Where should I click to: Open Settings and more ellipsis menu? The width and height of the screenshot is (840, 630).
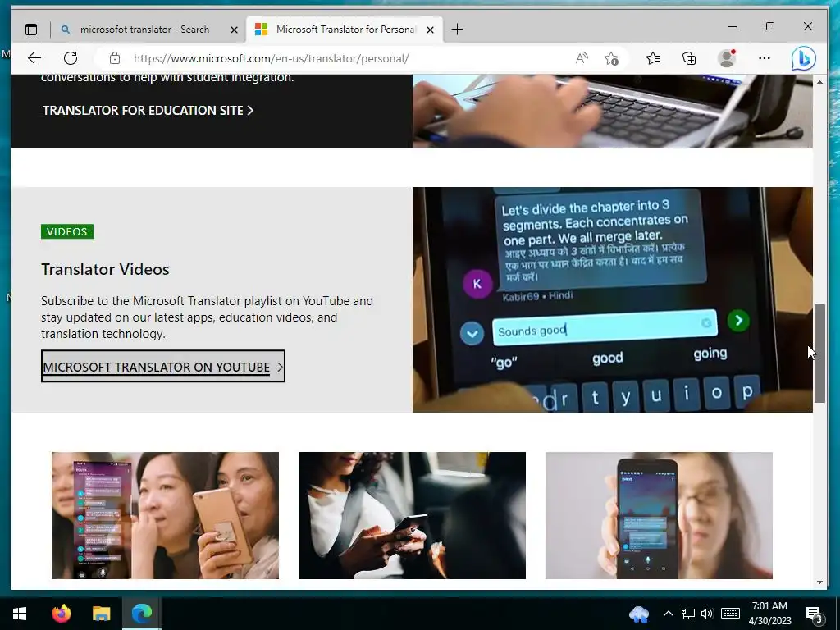click(x=765, y=58)
